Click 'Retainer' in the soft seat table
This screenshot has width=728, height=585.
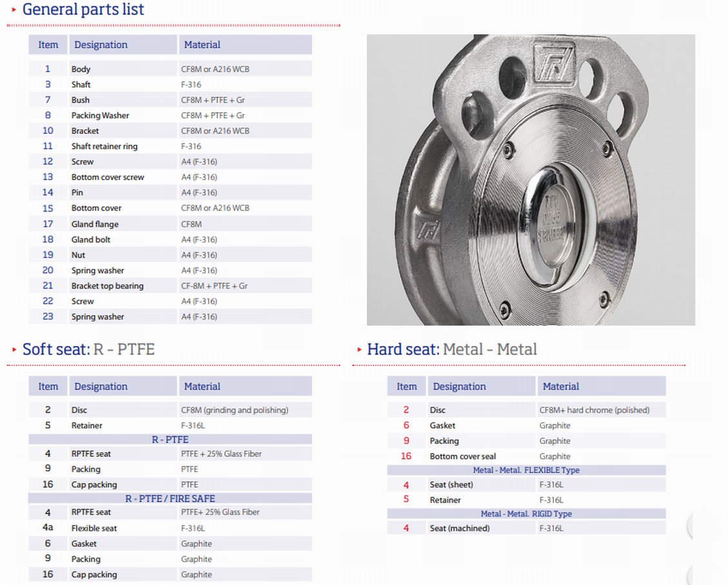click(87, 425)
